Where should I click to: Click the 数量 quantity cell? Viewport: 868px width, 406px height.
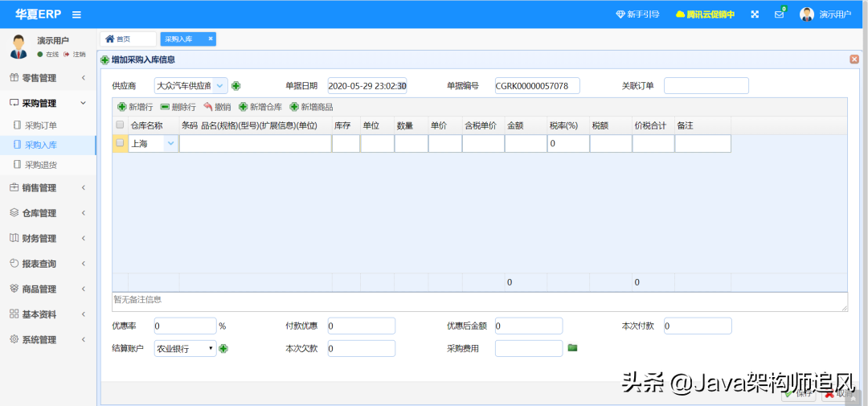point(411,143)
